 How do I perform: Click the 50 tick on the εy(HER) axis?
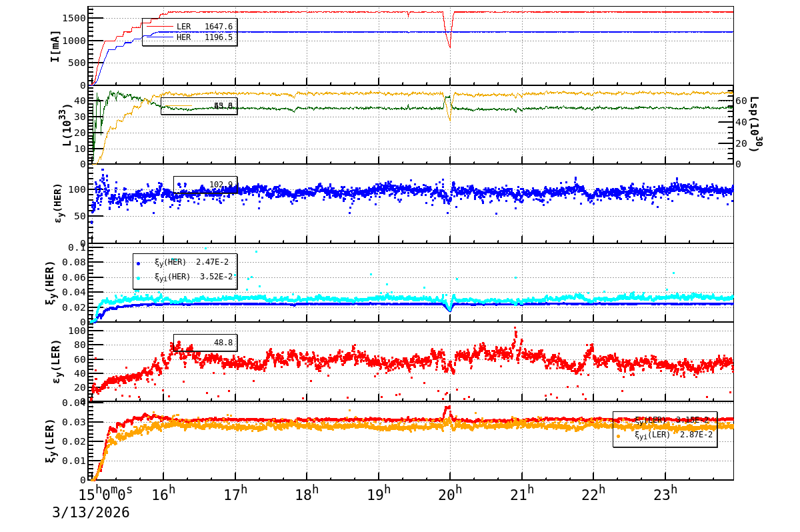tap(81, 216)
